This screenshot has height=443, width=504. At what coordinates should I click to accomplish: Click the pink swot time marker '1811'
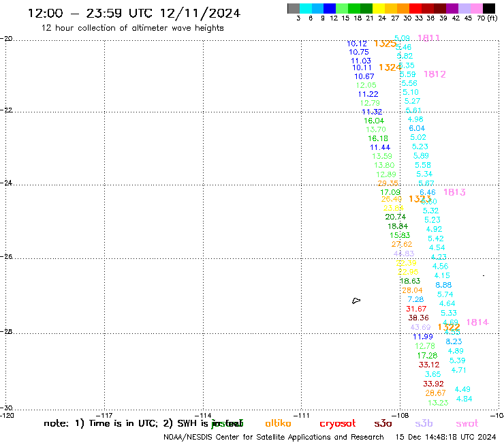[428, 38]
